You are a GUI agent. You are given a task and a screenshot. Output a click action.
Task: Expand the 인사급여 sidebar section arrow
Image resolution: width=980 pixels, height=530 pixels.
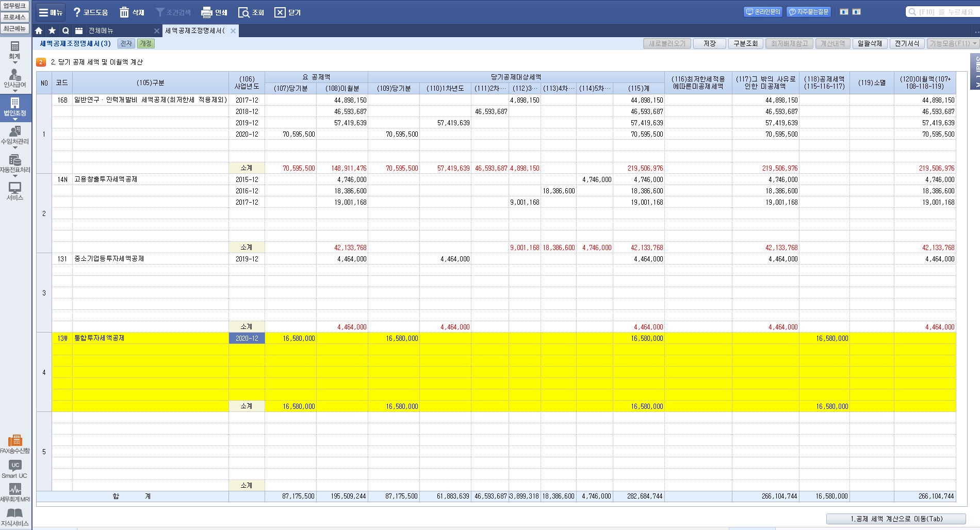tap(15, 91)
